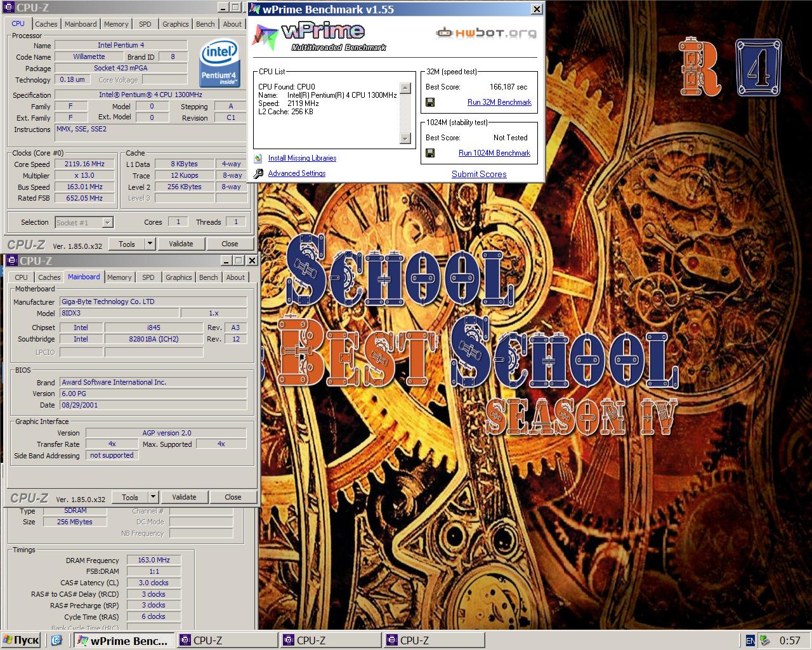Click the taskbar clock showing 0:57
The width and height of the screenshot is (812, 650).
click(790, 640)
